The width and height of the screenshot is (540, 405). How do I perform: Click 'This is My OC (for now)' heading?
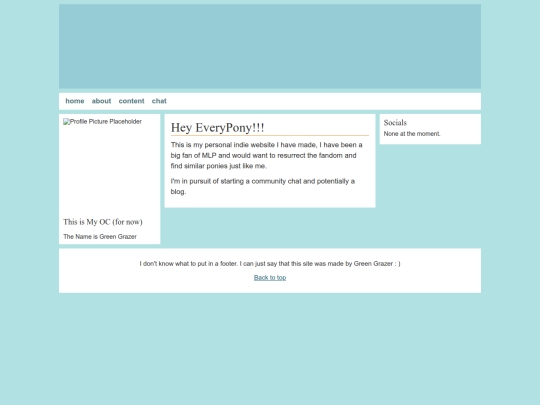pyautogui.click(x=103, y=222)
